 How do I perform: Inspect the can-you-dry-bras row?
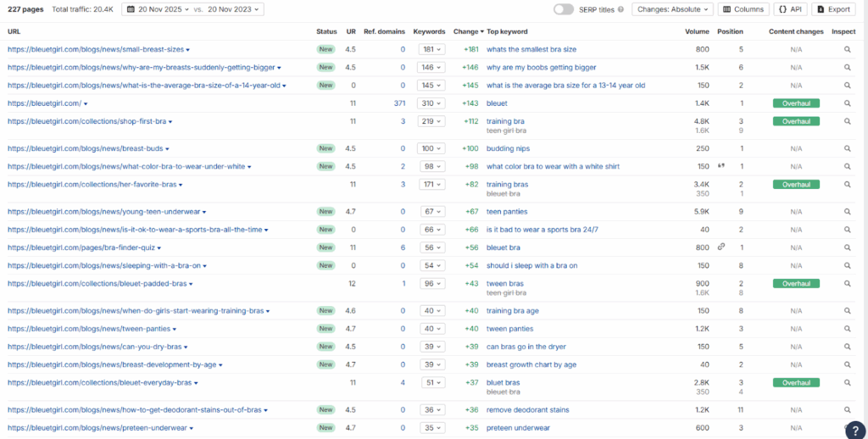(x=847, y=347)
